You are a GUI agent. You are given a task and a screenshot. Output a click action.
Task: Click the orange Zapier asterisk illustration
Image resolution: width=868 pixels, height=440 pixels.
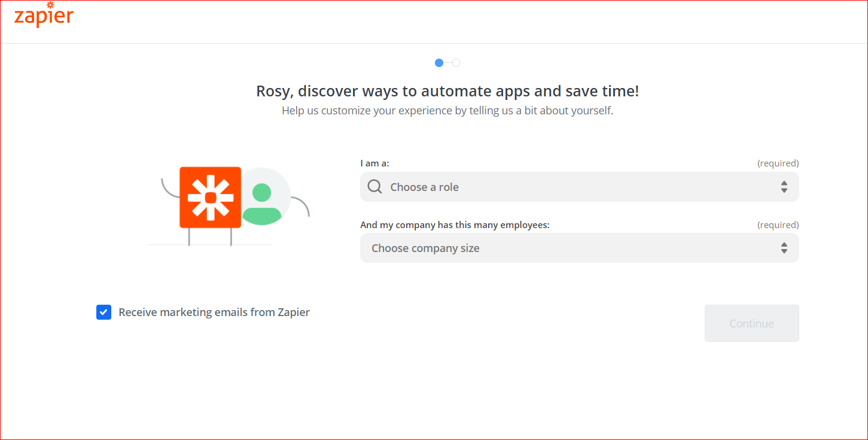pyautogui.click(x=210, y=198)
